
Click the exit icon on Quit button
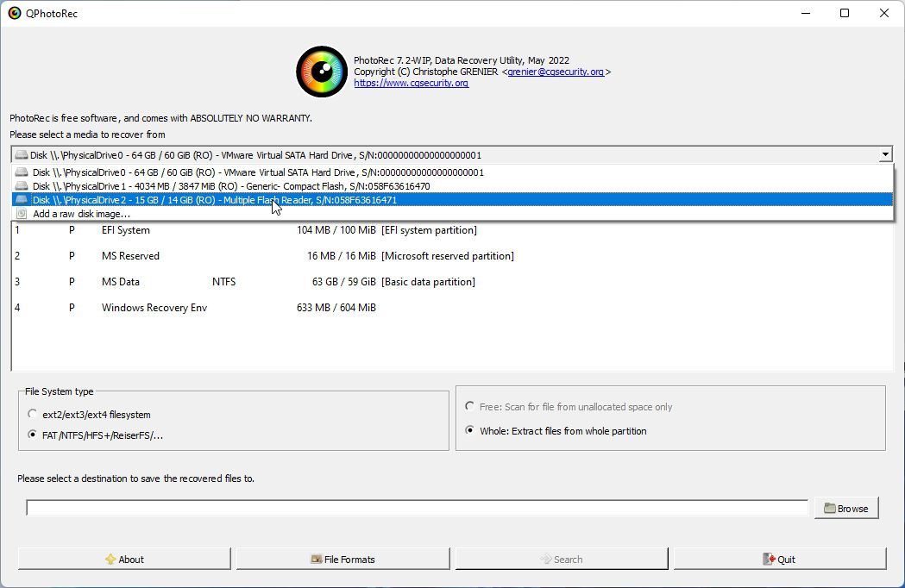coord(769,560)
